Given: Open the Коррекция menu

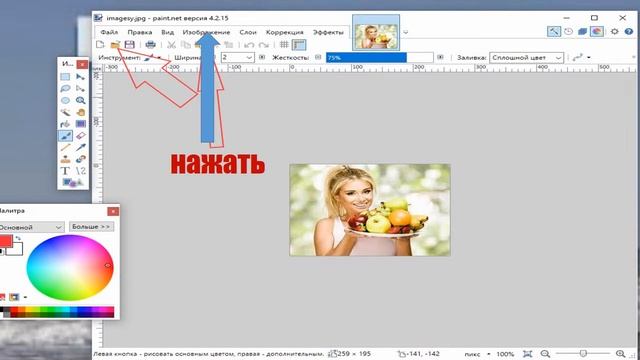Looking at the screenshot, I should tap(284, 32).
